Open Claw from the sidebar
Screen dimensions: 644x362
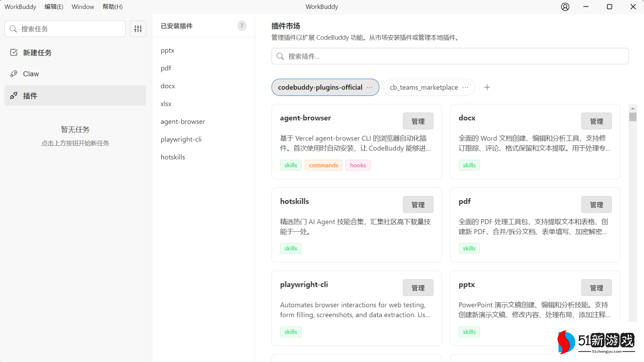pyautogui.click(x=31, y=74)
